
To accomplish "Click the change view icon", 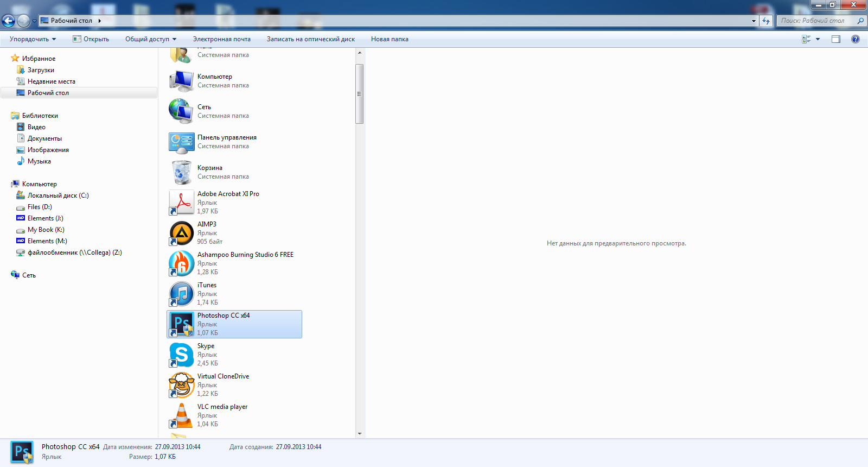I will click(806, 39).
